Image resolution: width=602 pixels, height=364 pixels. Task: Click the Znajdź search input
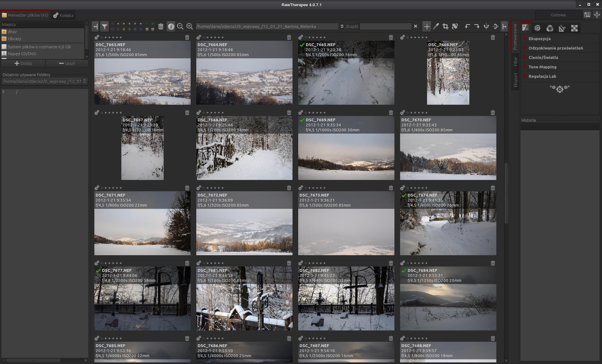point(385,26)
